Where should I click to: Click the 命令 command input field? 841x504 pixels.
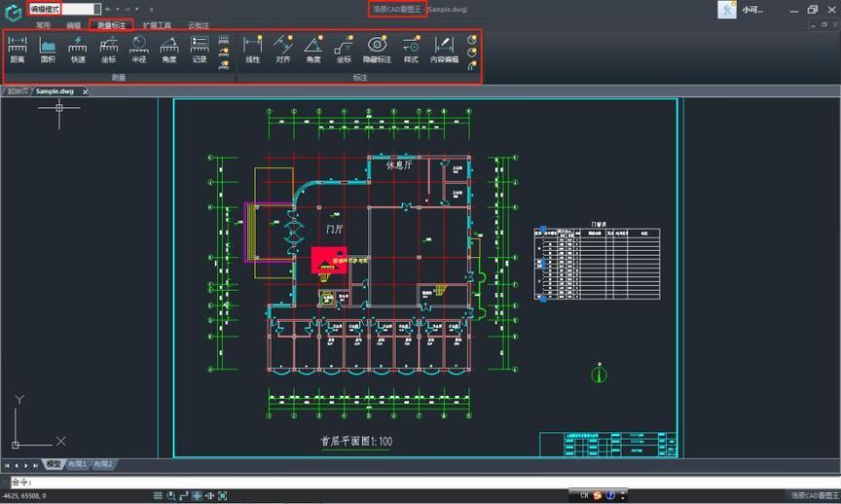pos(389,482)
